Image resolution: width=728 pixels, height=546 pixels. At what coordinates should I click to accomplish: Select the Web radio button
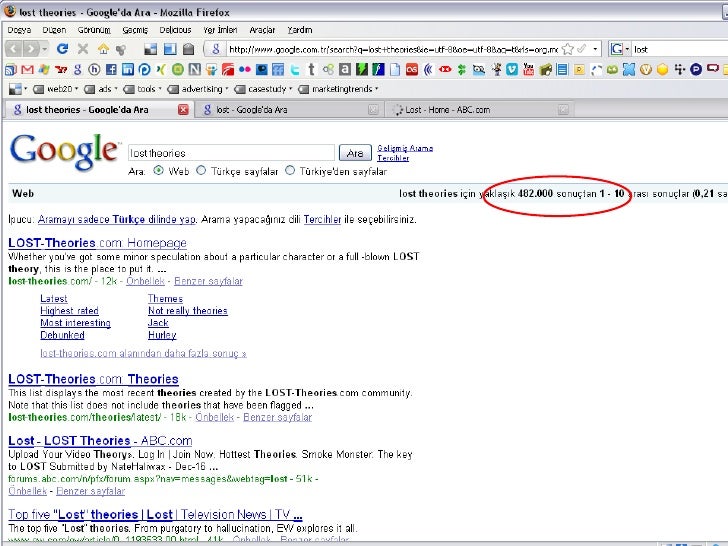point(158,170)
